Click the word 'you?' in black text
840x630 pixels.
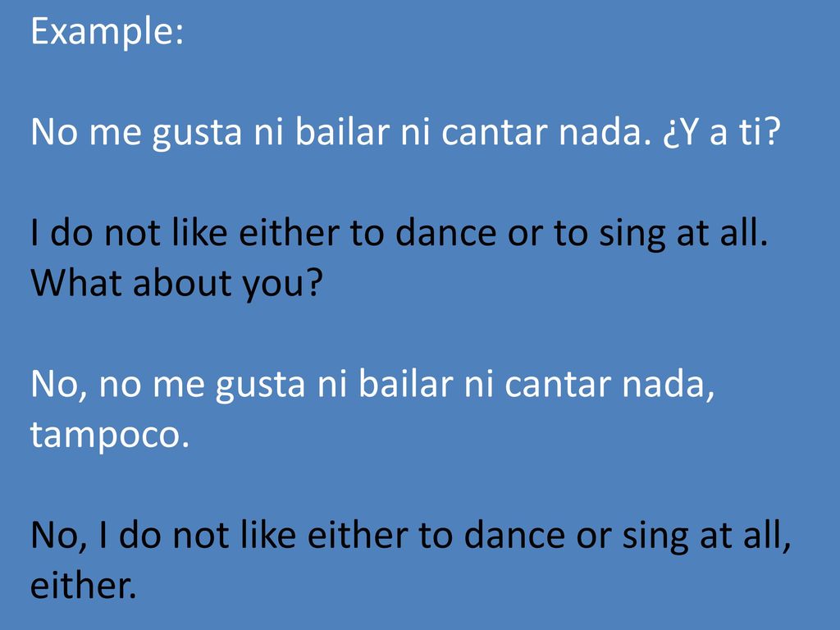click(x=283, y=283)
